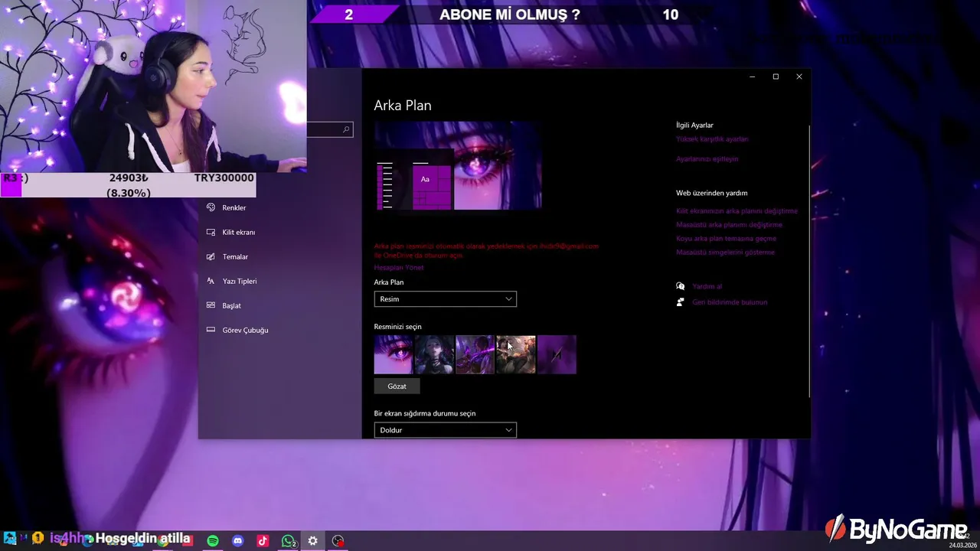Screen dimensions: 980x551
Task: Click the Yardım al help icon
Action: tap(681, 286)
